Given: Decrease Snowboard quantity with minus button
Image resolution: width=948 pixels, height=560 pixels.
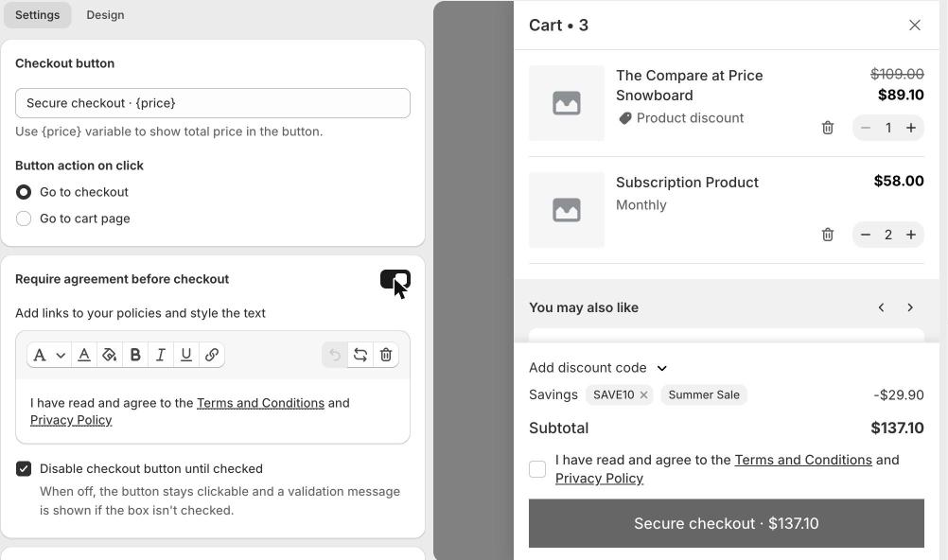Looking at the screenshot, I should (x=866, y=128).
